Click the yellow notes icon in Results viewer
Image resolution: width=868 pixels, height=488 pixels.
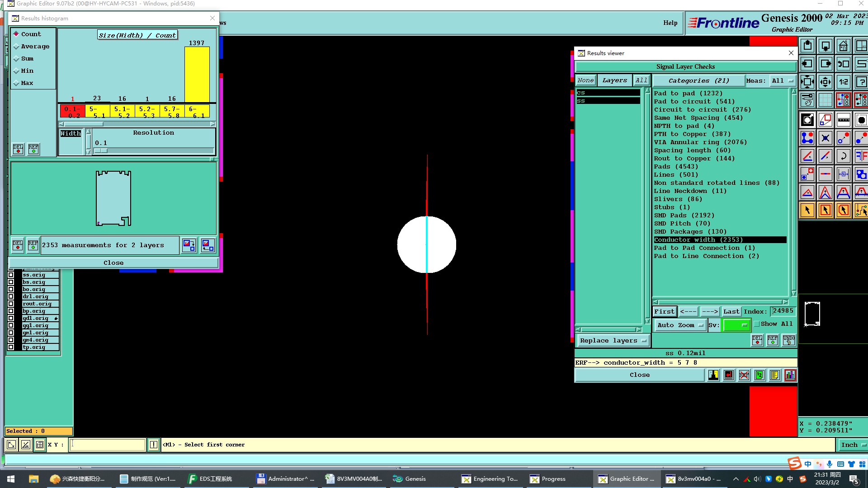click(x=775, y=375)
